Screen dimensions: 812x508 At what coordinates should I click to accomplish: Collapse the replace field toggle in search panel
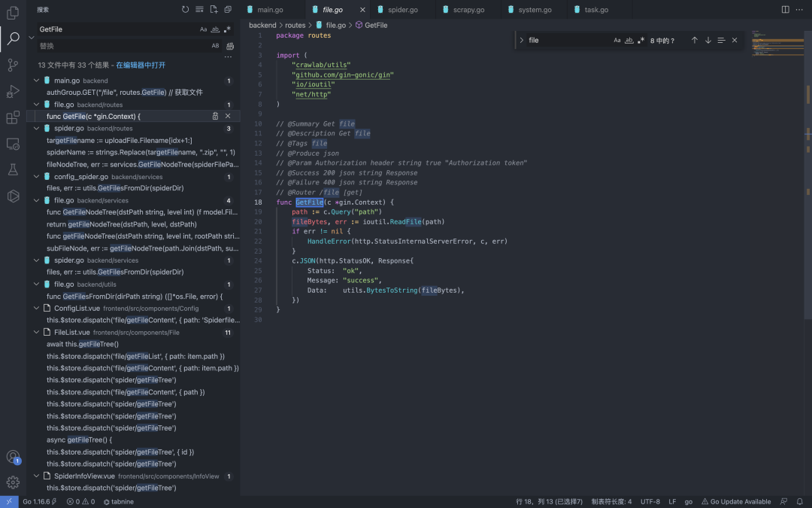click(32, 37)
